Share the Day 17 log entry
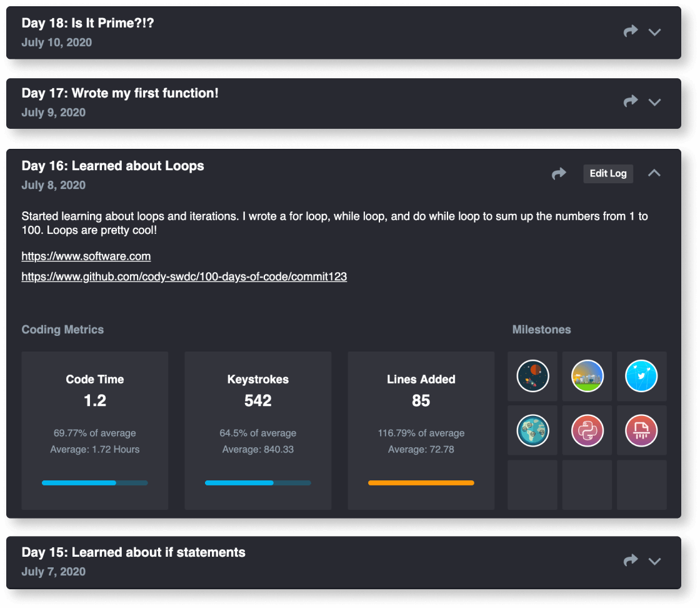Image resolution: width=700 pixels, height=608 pixels. pyautogui.click(x=631, y=101)
